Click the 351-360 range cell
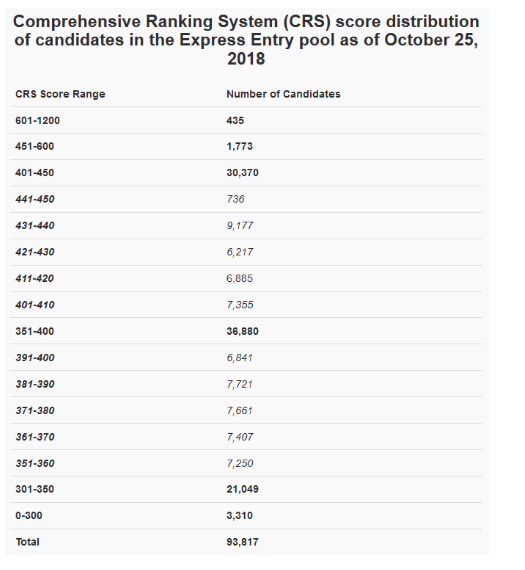 pos(35,463)
